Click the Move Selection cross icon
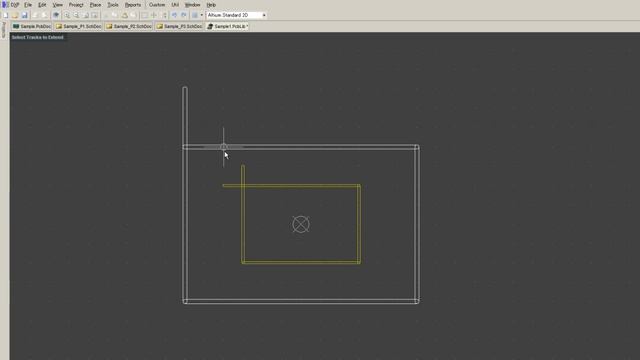The width and height of the screenshot is (640, 360). (x=154, y=15)
